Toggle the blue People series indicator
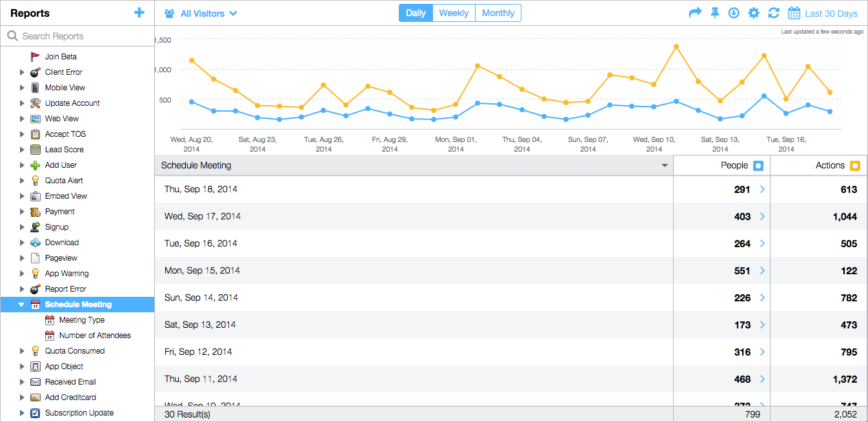The image size is (868, 422). tap(760, 165)
